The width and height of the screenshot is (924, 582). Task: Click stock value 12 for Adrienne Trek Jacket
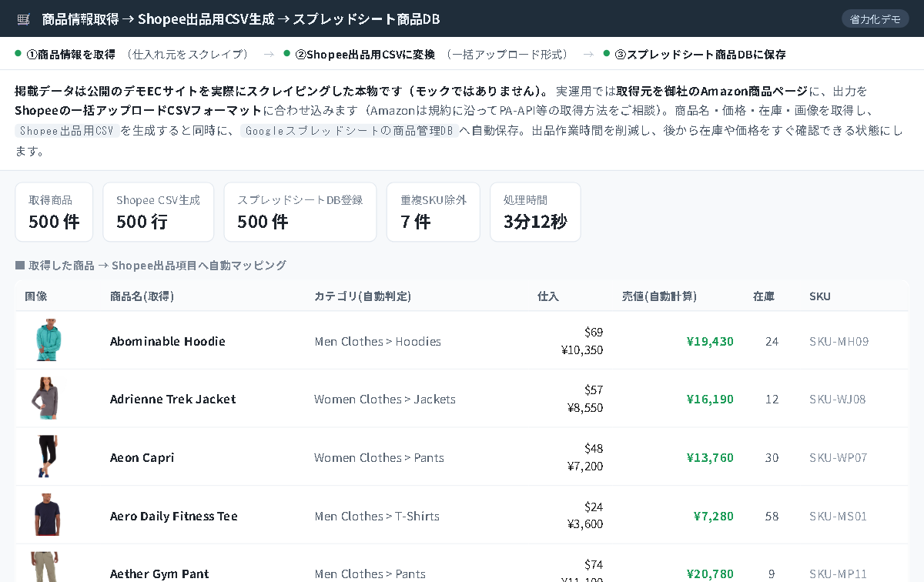coord(772,399)
